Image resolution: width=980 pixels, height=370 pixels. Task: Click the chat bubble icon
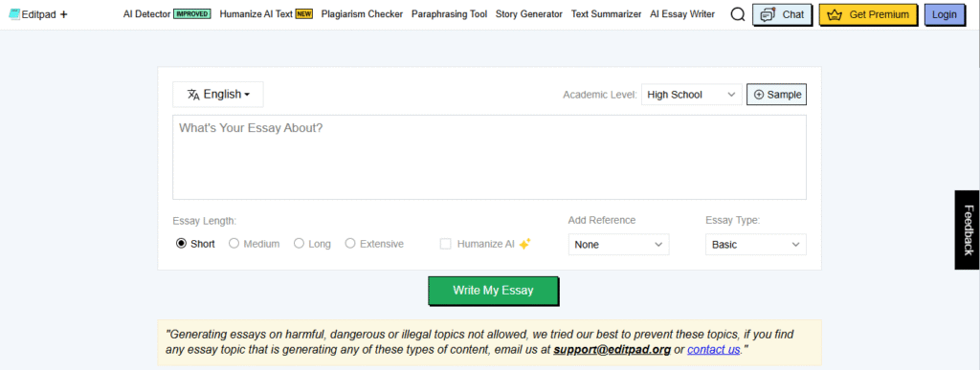tap(768, 14)
